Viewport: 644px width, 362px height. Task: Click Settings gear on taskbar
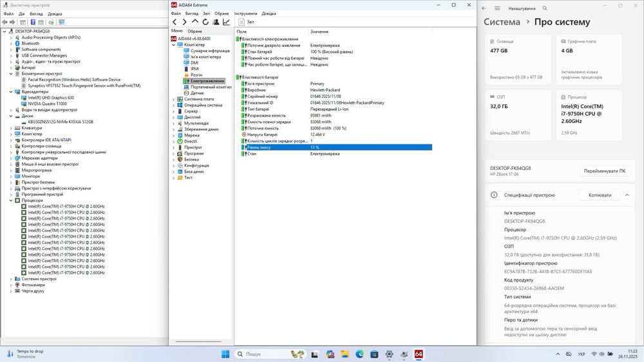(x=390, y=354)
